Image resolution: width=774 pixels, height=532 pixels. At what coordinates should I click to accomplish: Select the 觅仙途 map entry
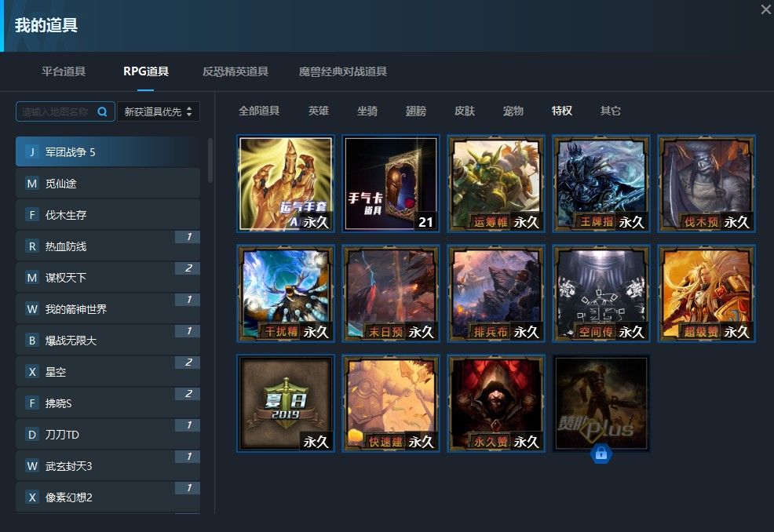(108, 184)
